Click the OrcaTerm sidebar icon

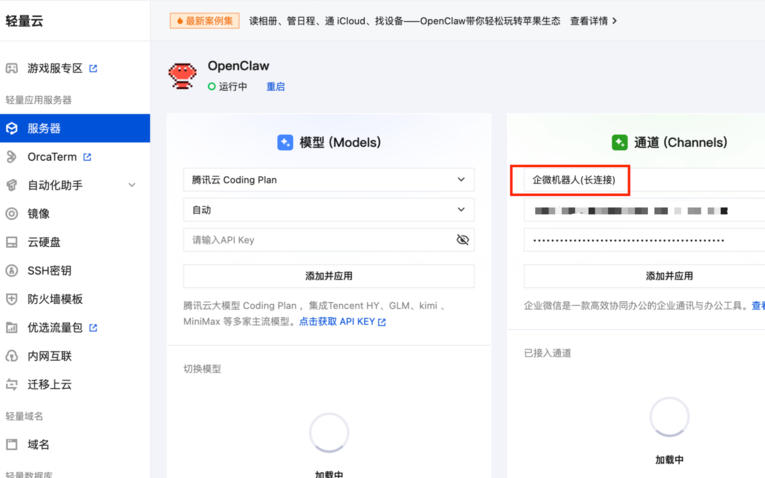pos(12,157)
